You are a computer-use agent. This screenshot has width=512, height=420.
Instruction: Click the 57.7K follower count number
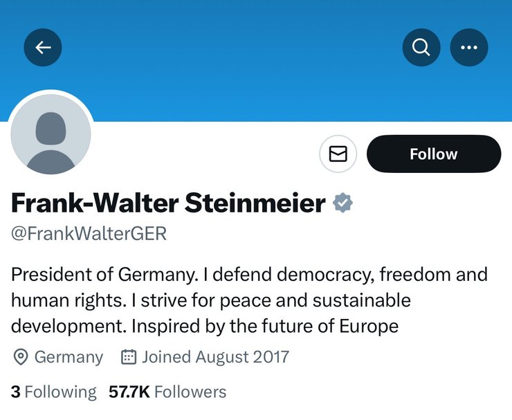pos(129,392)
